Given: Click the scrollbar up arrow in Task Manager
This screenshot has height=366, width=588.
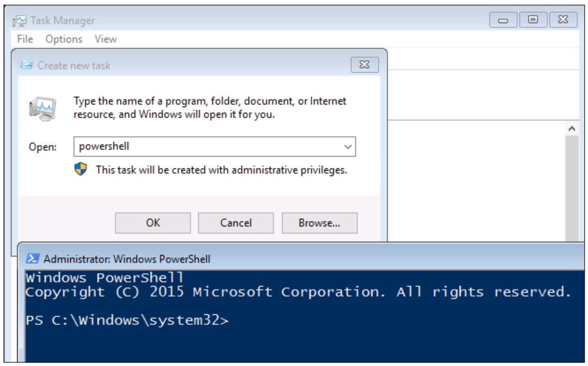Looking at the screenshot, I should (x=572, y=128).
